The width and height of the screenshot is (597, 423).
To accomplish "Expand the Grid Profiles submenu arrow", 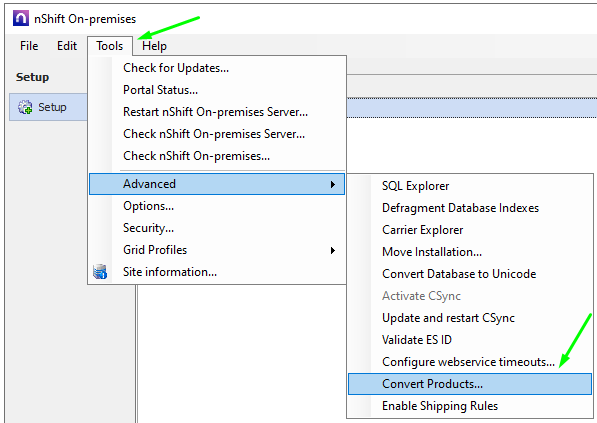I will coord(333,251).
